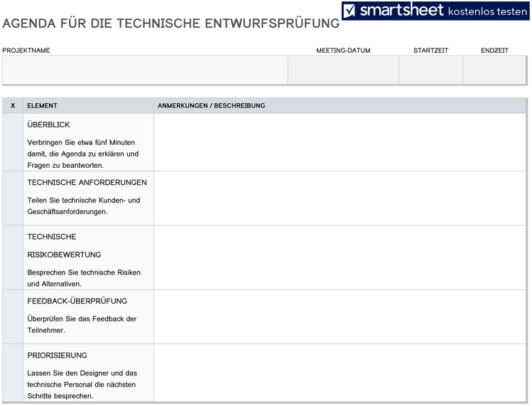The height and width of the screenshot is (406, 532).
Task: Check the X box for Technische Anforderungen row
Action: 13,198
